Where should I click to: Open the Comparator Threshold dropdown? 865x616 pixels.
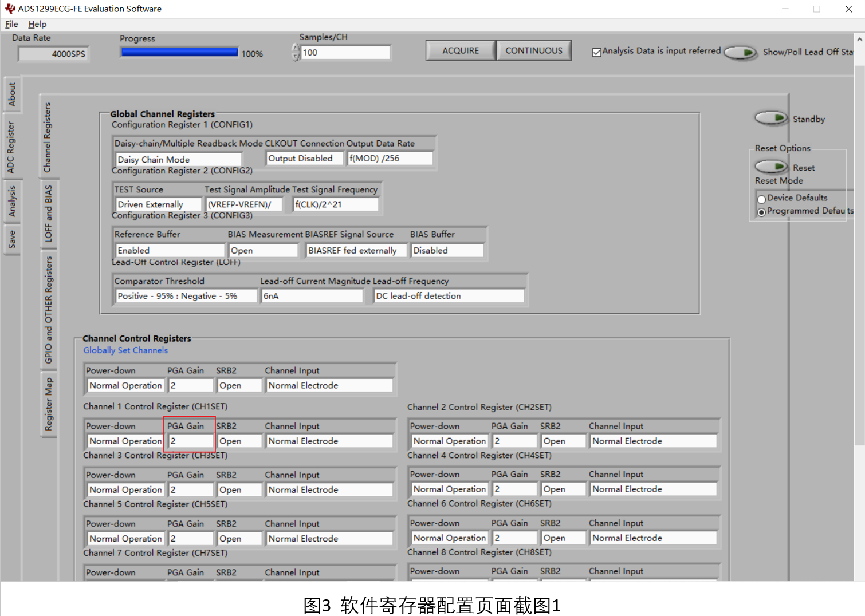186,296
